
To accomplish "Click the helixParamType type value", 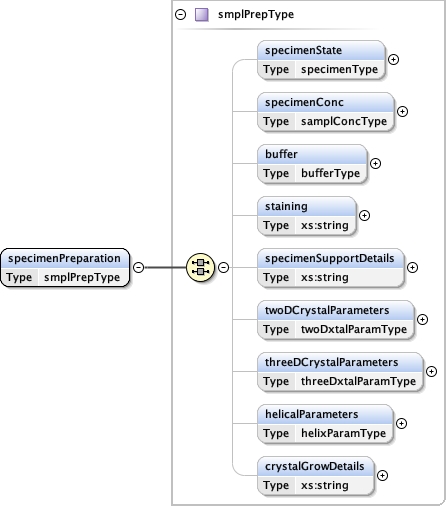I will point(343,433).
